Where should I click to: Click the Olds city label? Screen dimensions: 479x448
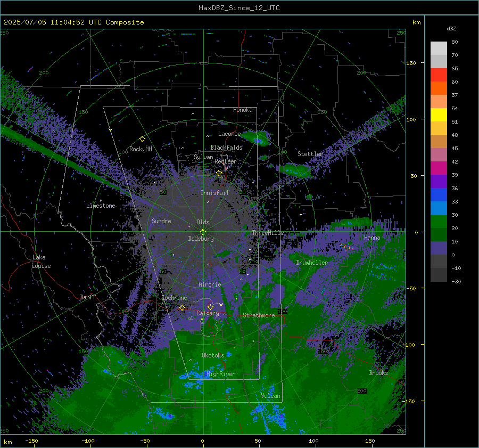click(203, 222)
